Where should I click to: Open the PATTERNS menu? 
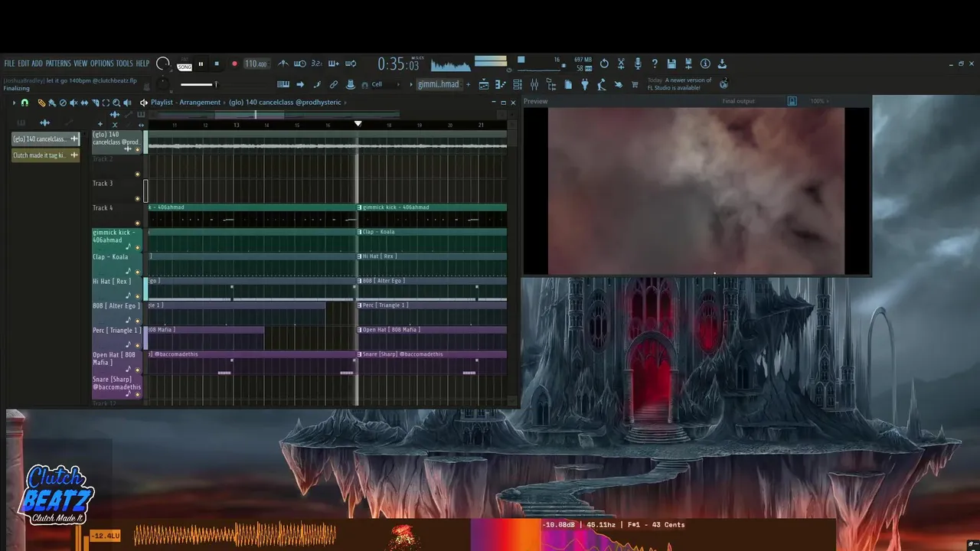click(x=58, y=64)
